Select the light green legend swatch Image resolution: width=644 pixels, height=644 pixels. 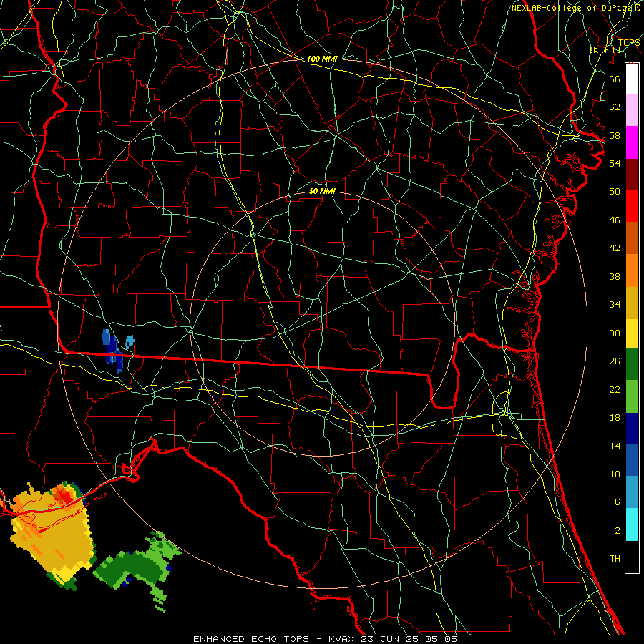(x=632, y=396)
